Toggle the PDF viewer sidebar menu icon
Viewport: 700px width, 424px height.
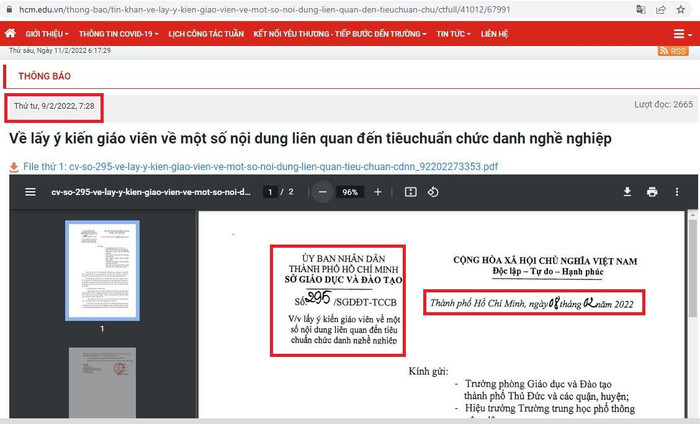(x=30, y=192)
